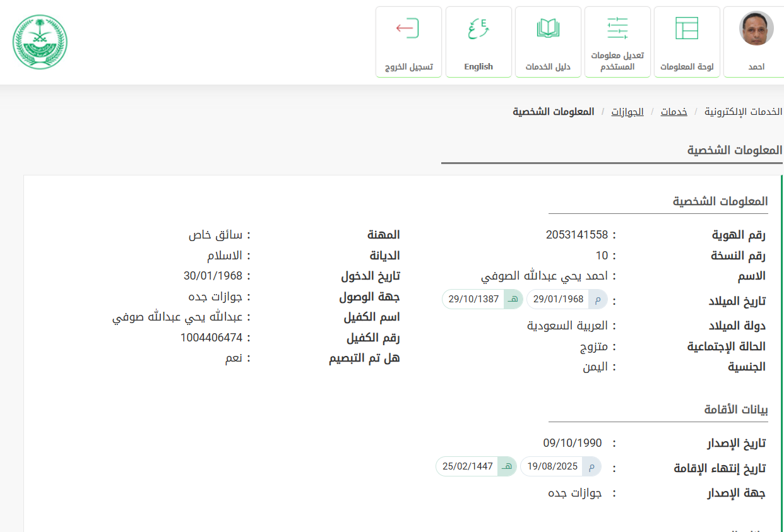Open the dashboard grid icon
Viewport: 784px width, 532px height.
pyautogui.click(x=687, y=28)
